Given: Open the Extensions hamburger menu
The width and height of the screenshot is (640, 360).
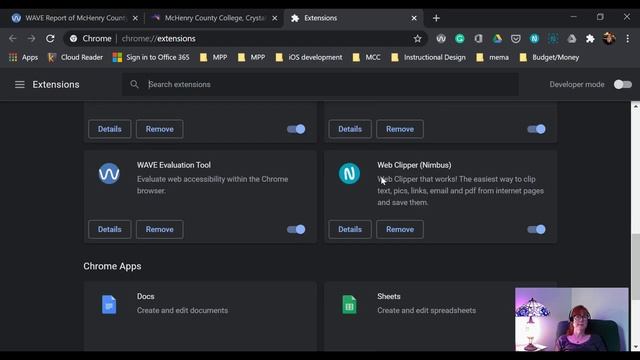Looking at the screenshot, I should click(20, 84).
